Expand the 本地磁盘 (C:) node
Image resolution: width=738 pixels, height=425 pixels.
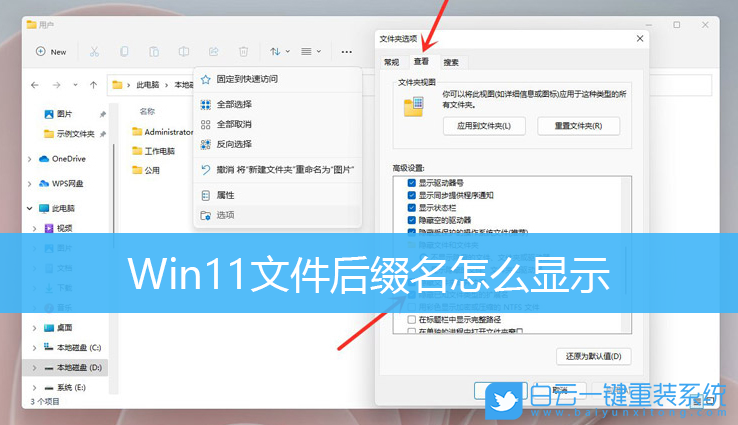coord(34,348)
